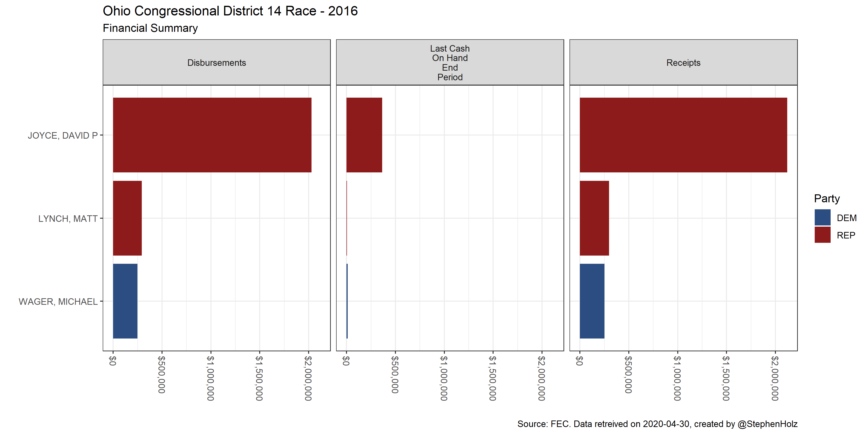868x434 pixels.
Task: Select the Last Cash On Hand header
Action: tap(450, 63)
